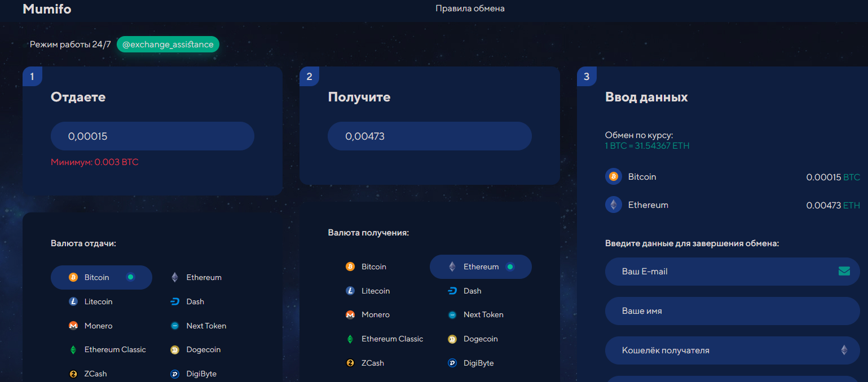Click the DigiByte icon under Валюта отдачи
The image size is (868, 382).
(x=175, y=374)
